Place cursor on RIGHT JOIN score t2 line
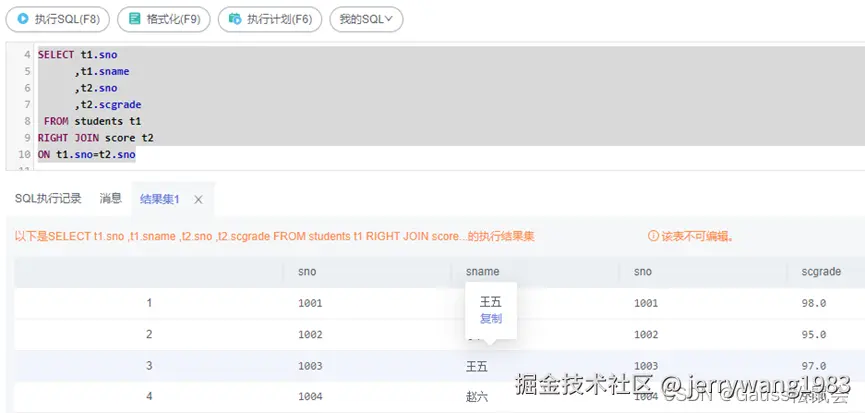The height and width of the screenshot is (413, 865). click(95, 138)
